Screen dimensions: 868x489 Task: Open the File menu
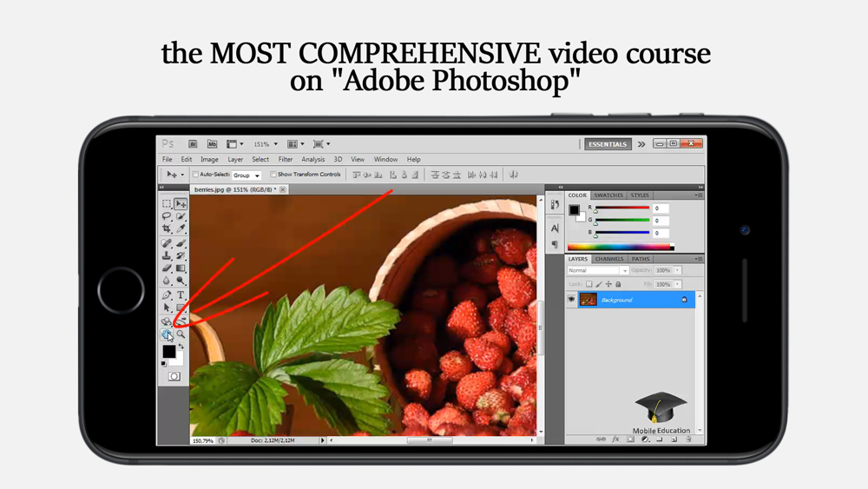[x=168, y=160]
